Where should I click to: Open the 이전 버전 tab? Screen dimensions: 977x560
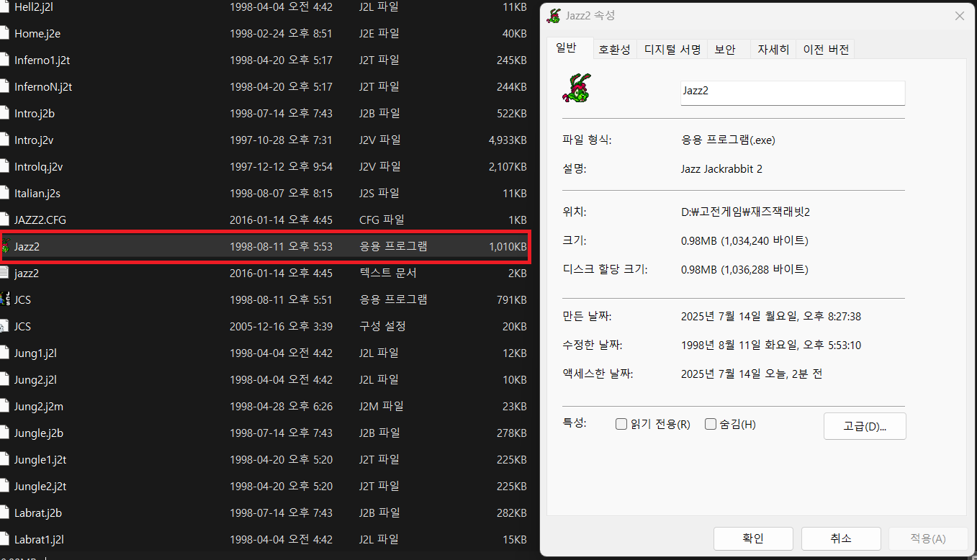(x=826, y=50)
